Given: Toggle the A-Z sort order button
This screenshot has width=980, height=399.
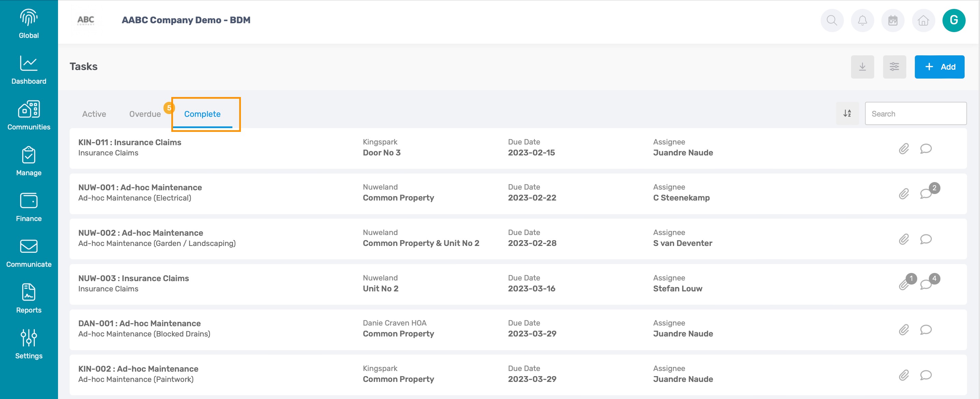Looking at the screenshot, I should (x=847, y=113).
